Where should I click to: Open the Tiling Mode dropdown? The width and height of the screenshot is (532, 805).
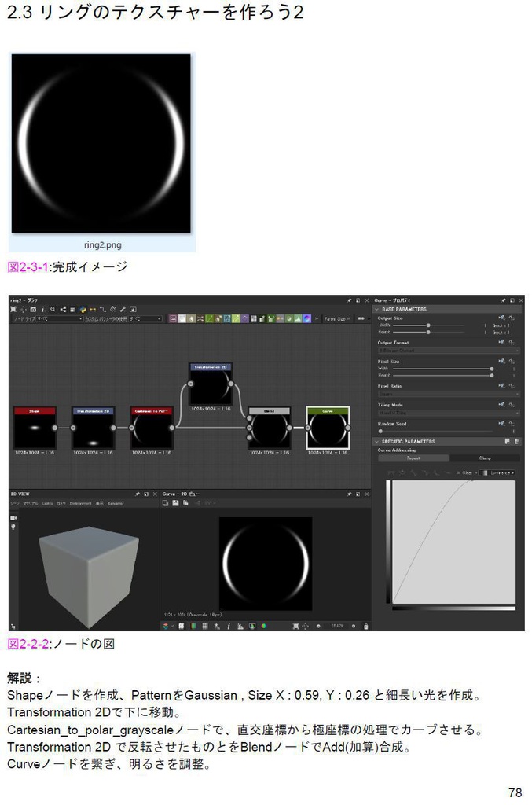click(x=449, y=414)
